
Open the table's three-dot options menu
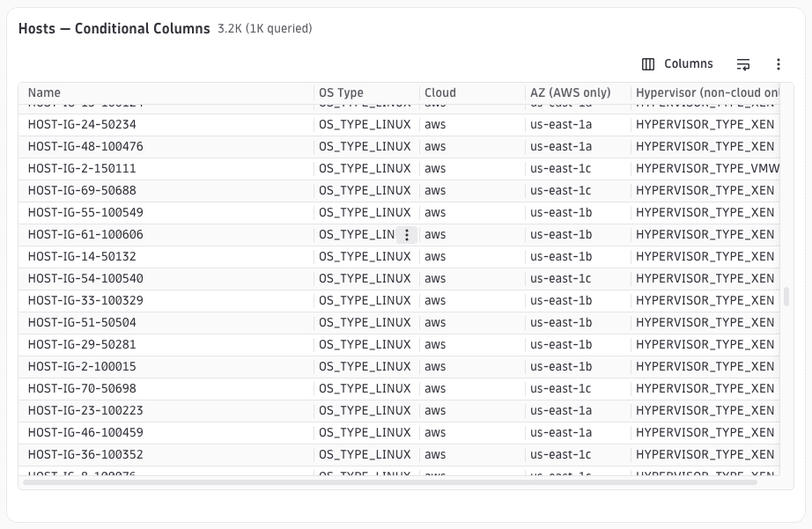click(779, 64)
